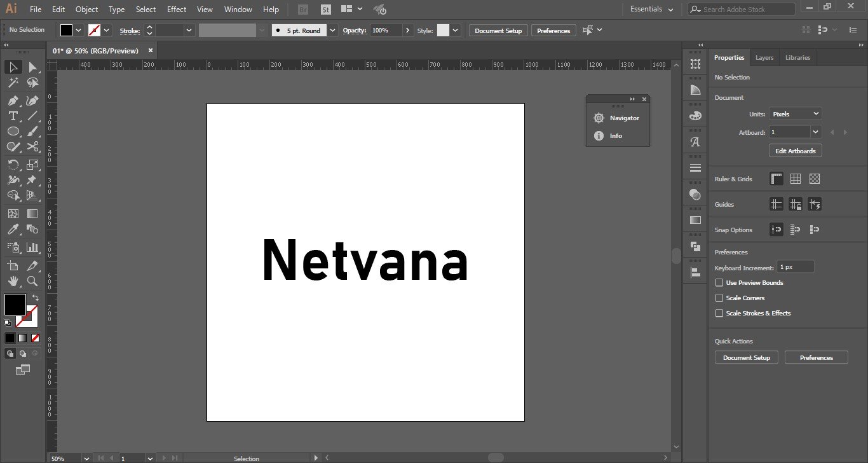Switch to the Layers tab
The image size is (868, 463).
tap(764, 58)
